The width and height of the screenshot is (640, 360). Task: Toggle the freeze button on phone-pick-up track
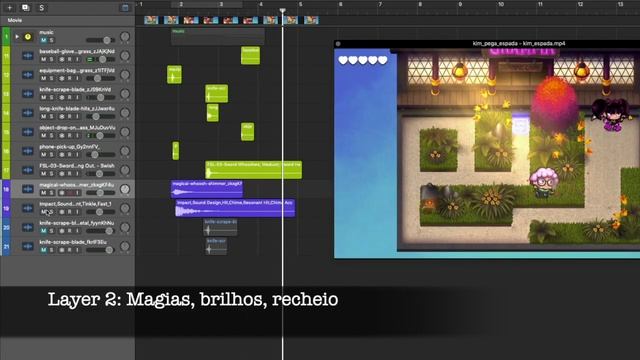[62, 155]
